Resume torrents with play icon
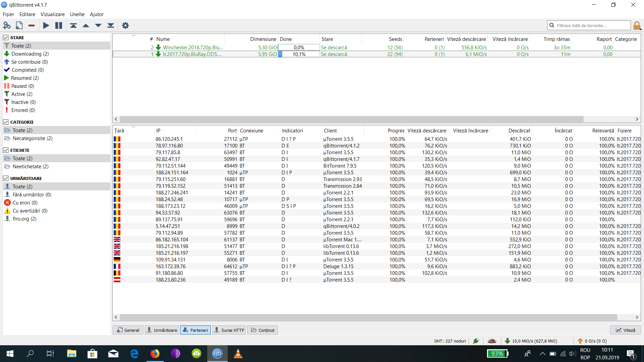This screenshot has height=362, width=644. click(x=46, y=25)
